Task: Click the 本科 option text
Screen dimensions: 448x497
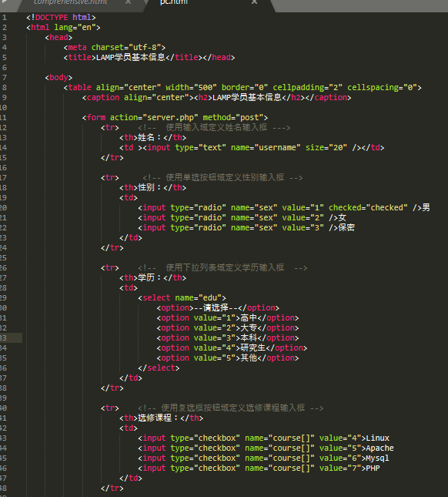Action: coord(249,338)
